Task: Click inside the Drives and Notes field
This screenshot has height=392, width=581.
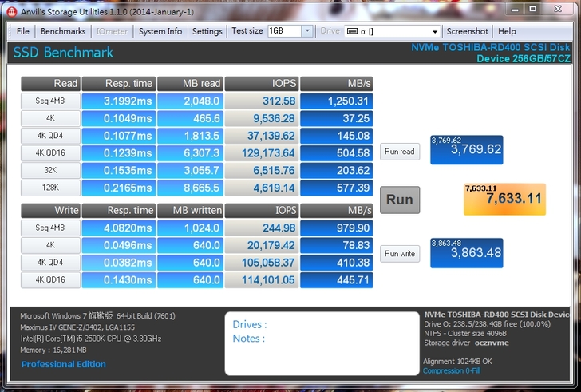Action: point(322,343)
